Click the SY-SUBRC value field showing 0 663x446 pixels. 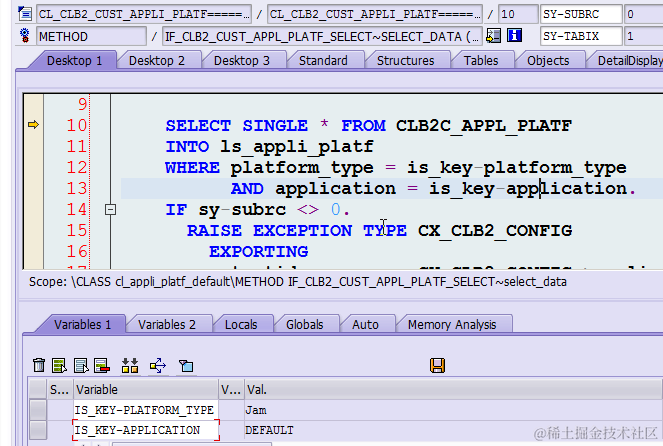click(644, 14)
